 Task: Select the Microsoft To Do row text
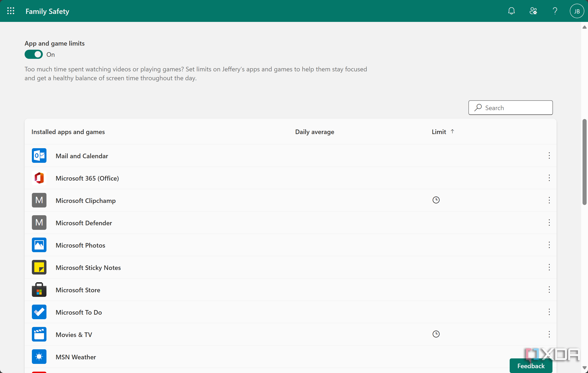(x=79, y=312)
